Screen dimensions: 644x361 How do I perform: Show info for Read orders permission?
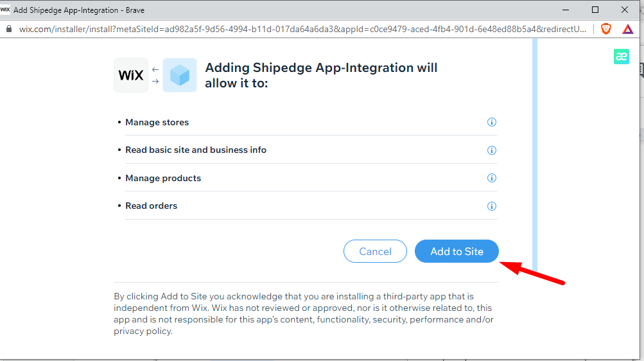(492, 206)
